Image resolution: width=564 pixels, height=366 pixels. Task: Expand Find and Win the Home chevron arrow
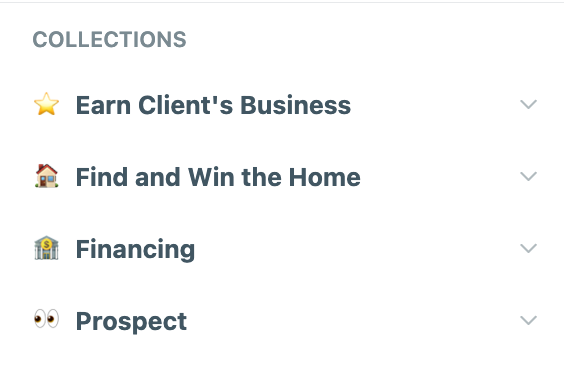pyautogui.click(x=528, y=176)
